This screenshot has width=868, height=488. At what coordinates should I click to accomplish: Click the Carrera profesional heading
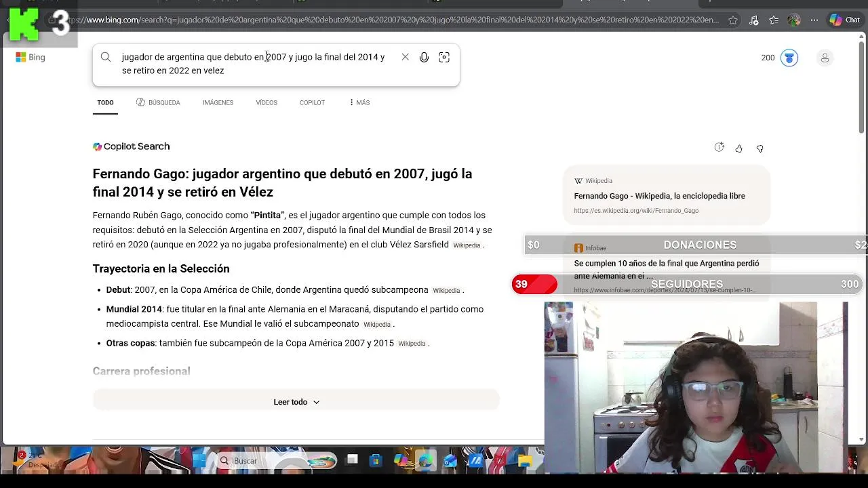[x=141, y=371]
